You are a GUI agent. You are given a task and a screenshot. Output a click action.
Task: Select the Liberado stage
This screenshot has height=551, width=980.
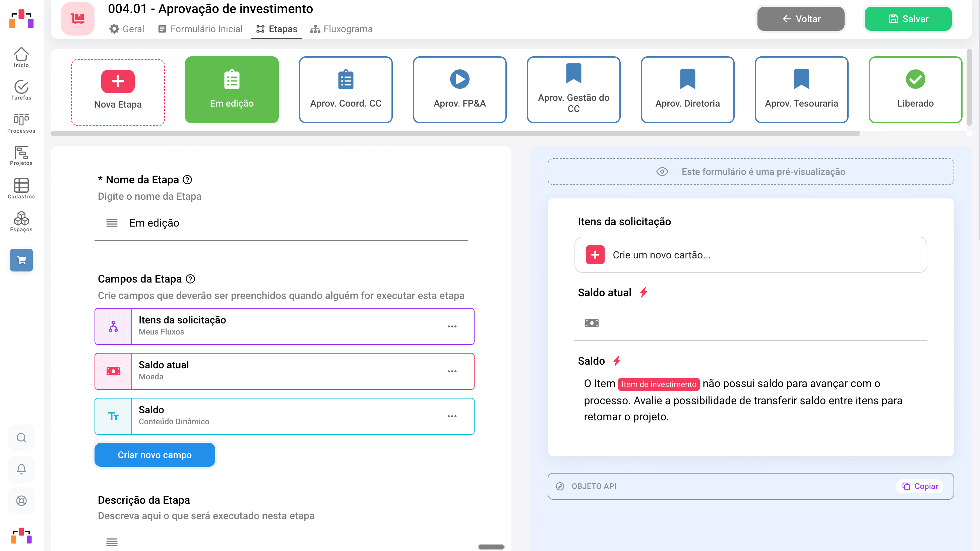pos(915,90)
